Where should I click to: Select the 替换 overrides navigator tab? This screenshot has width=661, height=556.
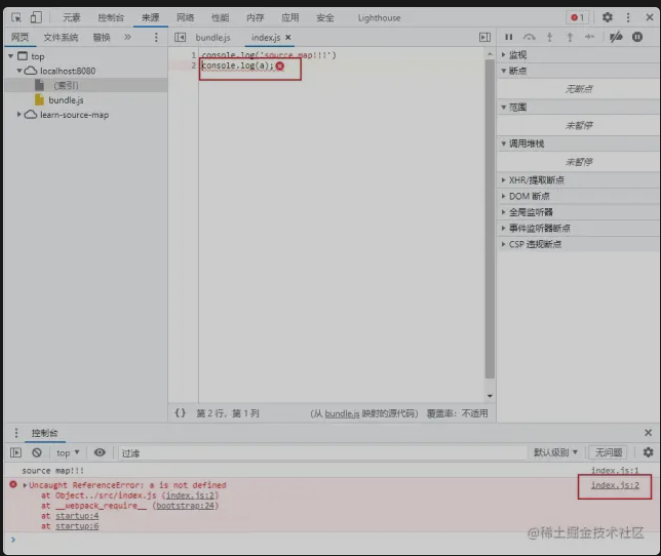click(101, 38)
